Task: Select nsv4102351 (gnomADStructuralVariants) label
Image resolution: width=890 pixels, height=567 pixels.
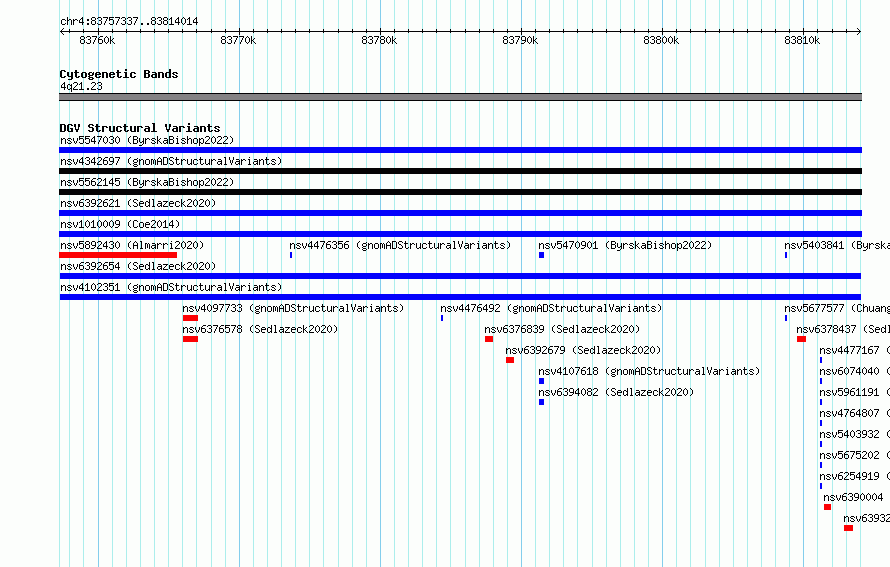Action: click(x=171, y=287)
